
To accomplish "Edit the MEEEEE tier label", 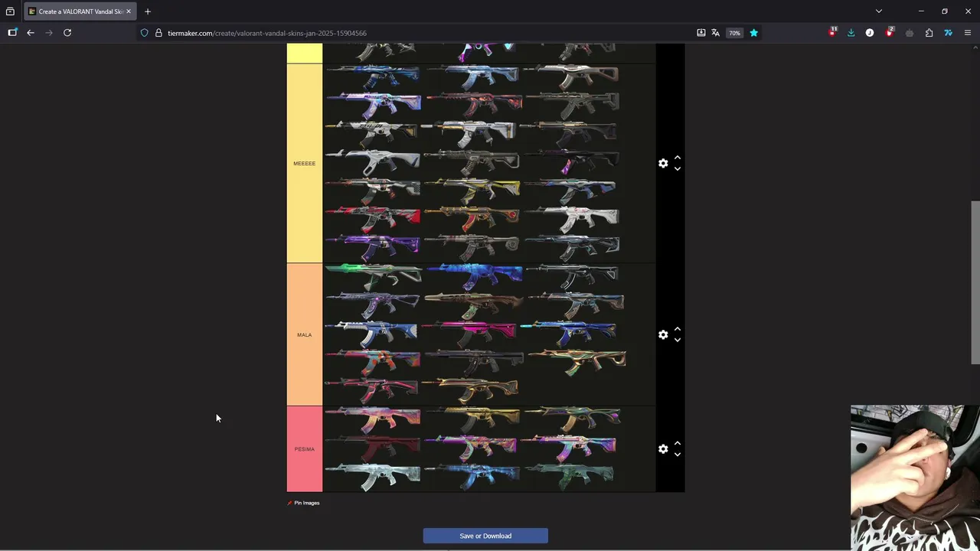I will pos(305,163).
